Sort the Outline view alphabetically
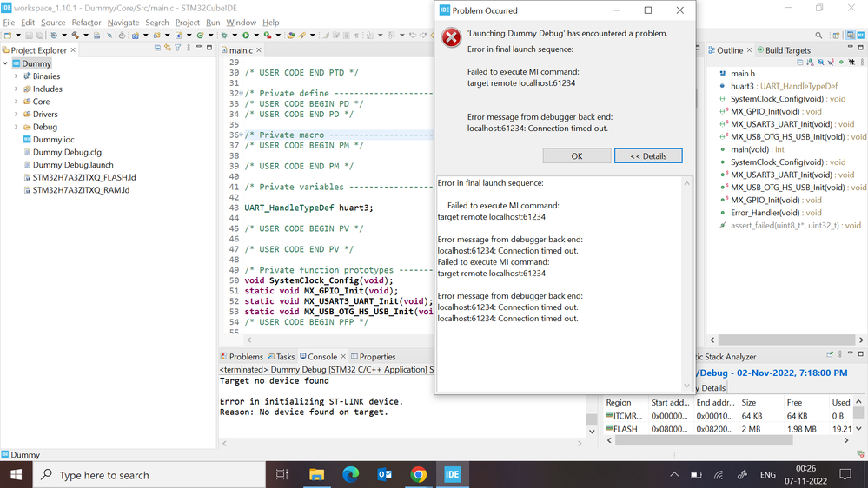This screenshot has width=868, height=488. coord(810,63)
